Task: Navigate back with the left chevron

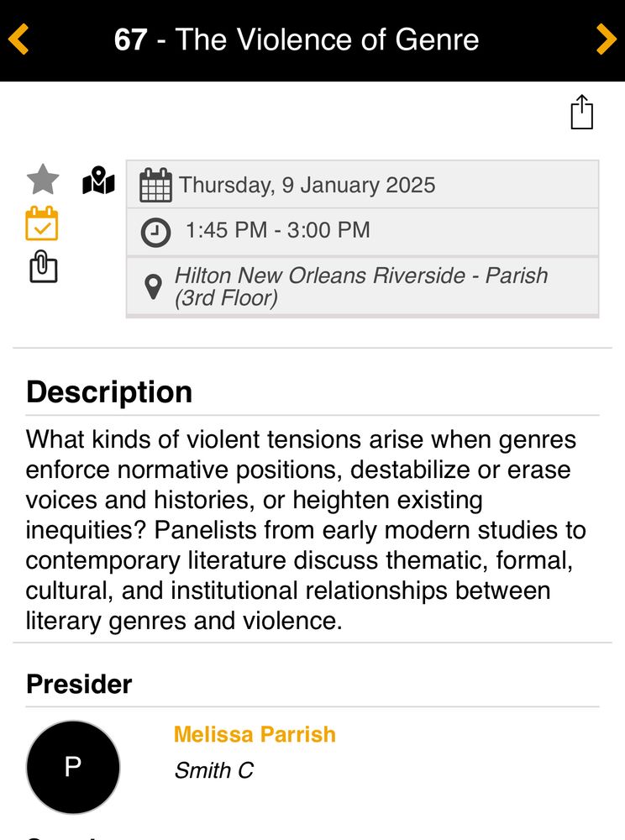Action: (18, 39)
